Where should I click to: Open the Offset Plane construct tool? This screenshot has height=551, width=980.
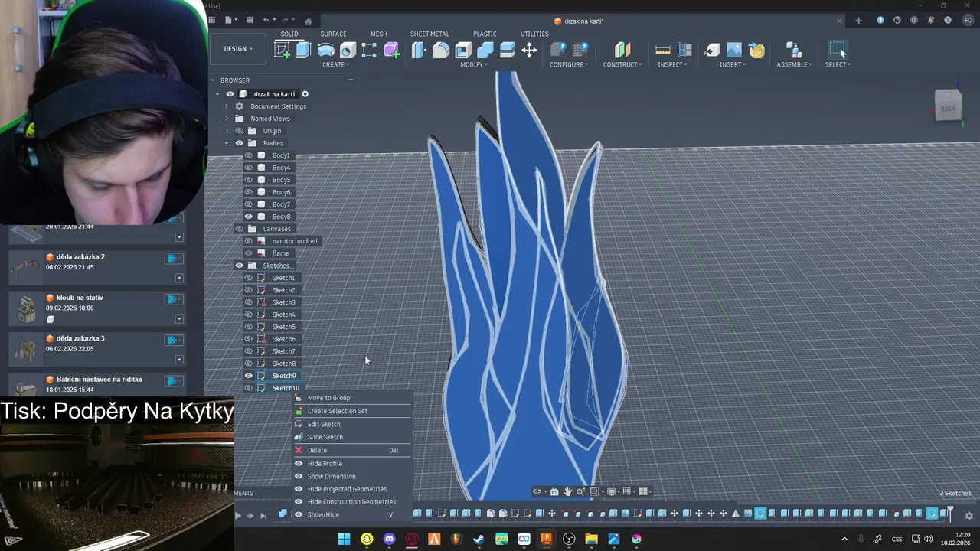click(622, 51)
